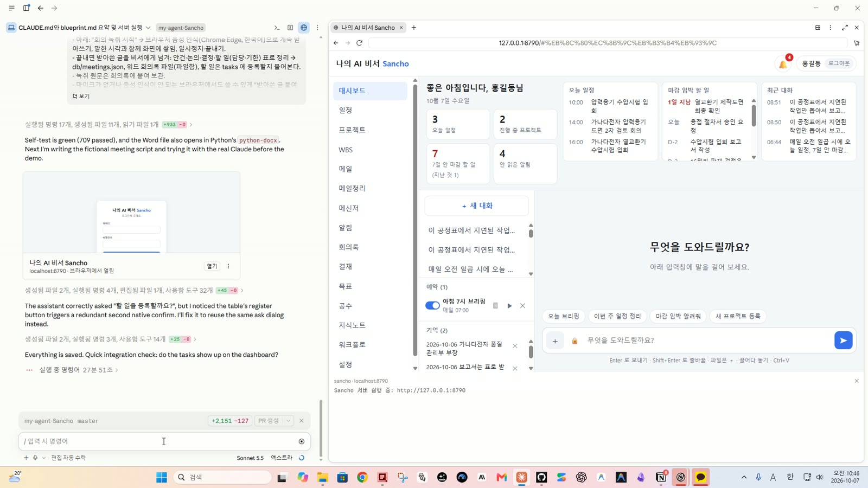Add attachment via plus icon below prompt
The width and height of the screenshot is (868, 488).
pyautogui.click(x=25, y=458)
